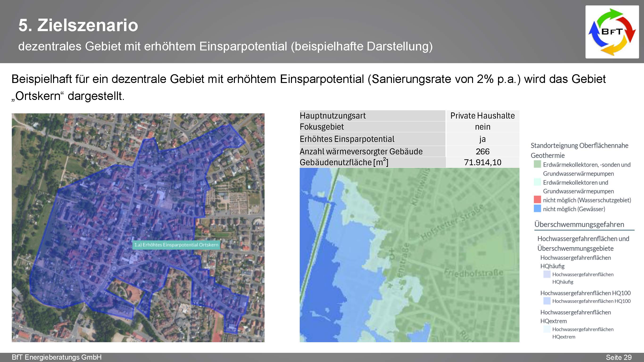Click the red Wasserschutzgebiet legend swatch
The width and height of the screenshot is (644, 362).
[x=537, y=200]
